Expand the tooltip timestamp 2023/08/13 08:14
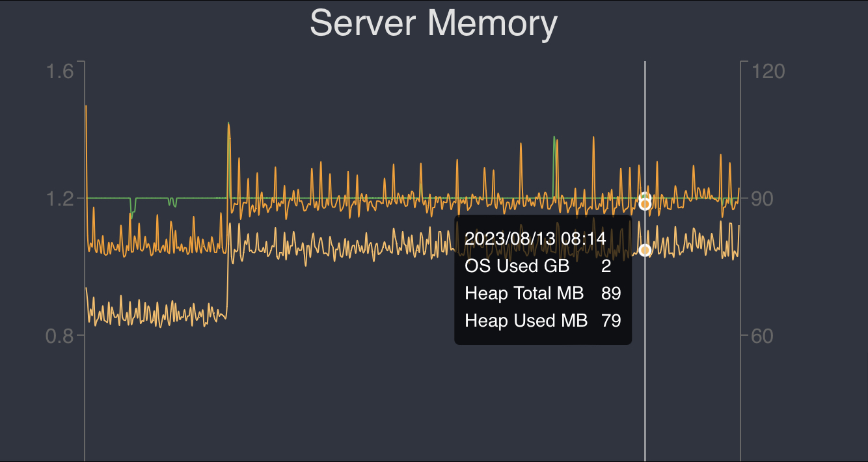 (535, 239)
